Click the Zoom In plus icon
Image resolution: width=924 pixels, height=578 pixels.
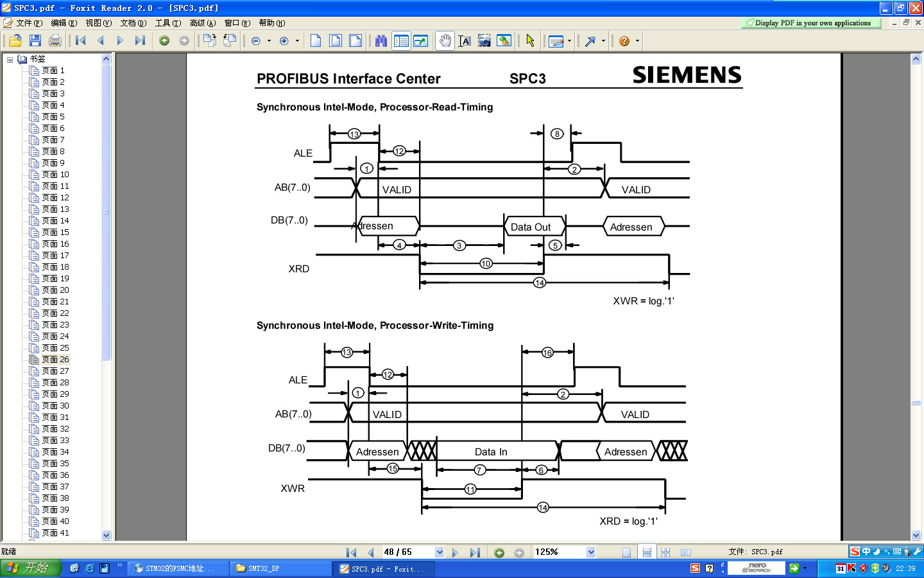point(284,40)
